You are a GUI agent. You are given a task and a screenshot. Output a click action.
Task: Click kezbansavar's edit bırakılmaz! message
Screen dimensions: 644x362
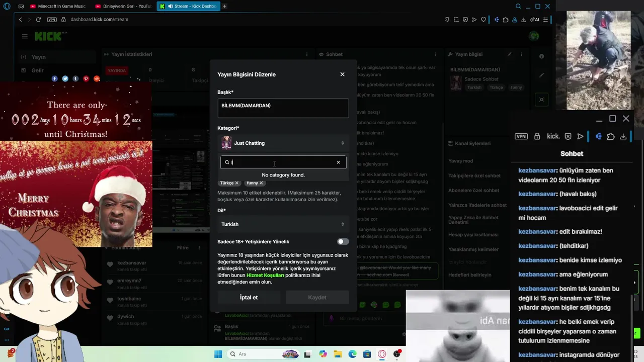[x=560, y=232]
